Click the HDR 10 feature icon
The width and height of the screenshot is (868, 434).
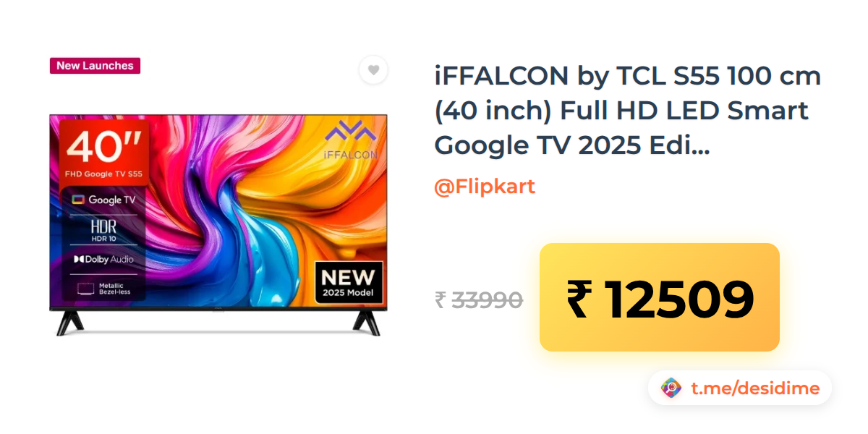(x=104, y=229)
